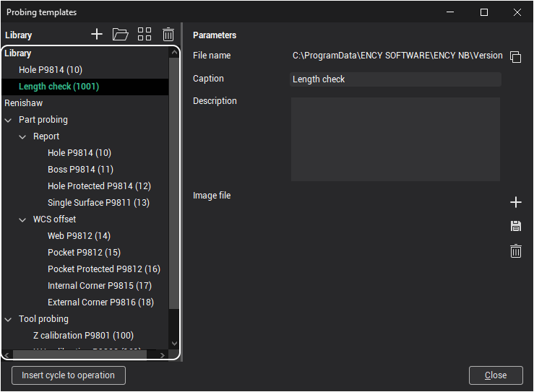Screen dimensions: 534x392
Task: Collapse the Part probing tree node
Action: click(9, 120)
